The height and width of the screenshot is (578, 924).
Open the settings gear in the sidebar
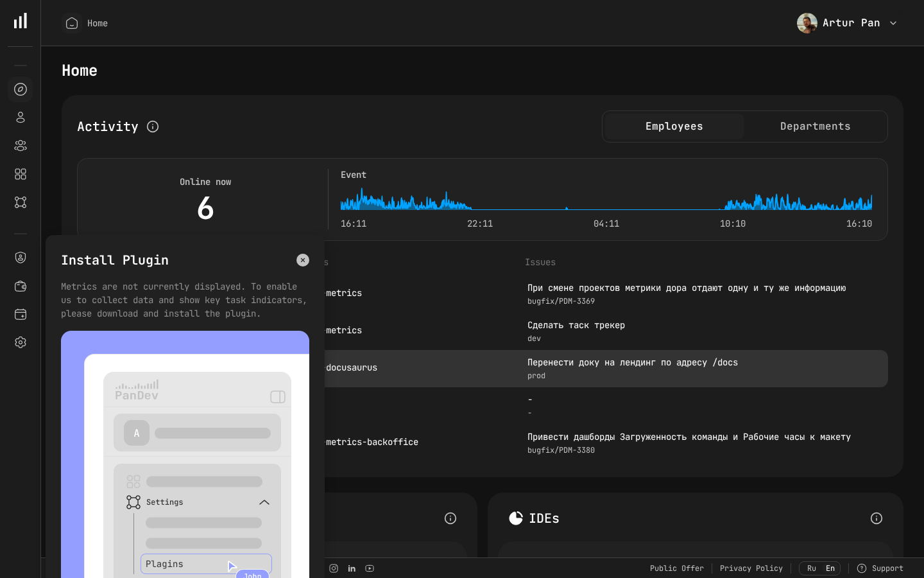[x=20, y=342]
